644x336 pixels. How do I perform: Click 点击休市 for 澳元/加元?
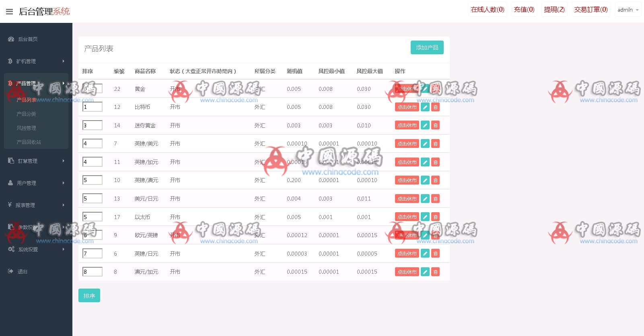(x=407, y=272)
